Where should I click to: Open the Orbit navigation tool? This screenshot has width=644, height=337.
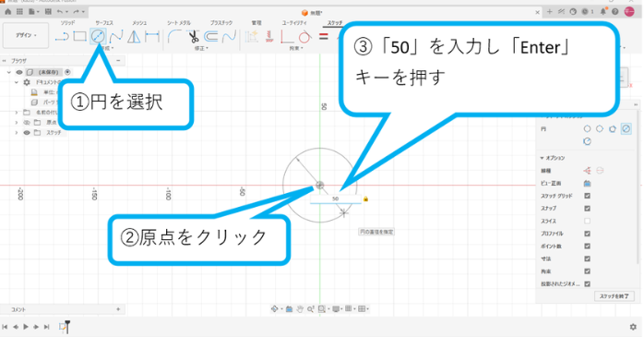[x=275, y=308]
